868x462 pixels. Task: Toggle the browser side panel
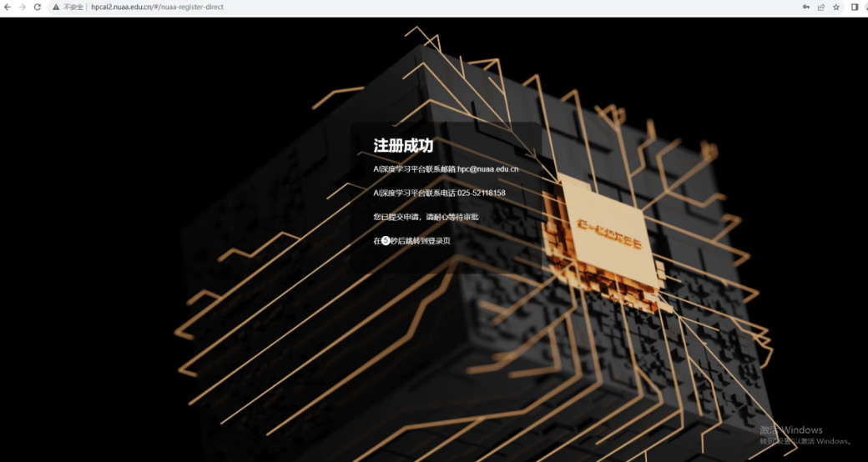(855, 7)
